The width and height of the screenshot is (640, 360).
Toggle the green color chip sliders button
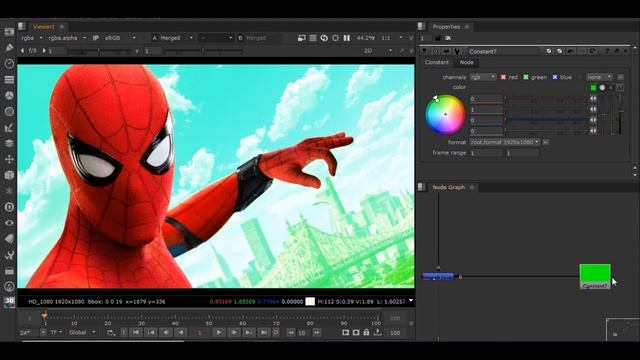(x=593, y=88)
